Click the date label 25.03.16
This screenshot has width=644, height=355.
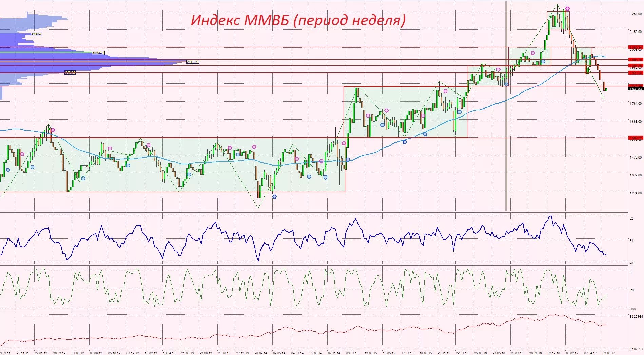481,353
